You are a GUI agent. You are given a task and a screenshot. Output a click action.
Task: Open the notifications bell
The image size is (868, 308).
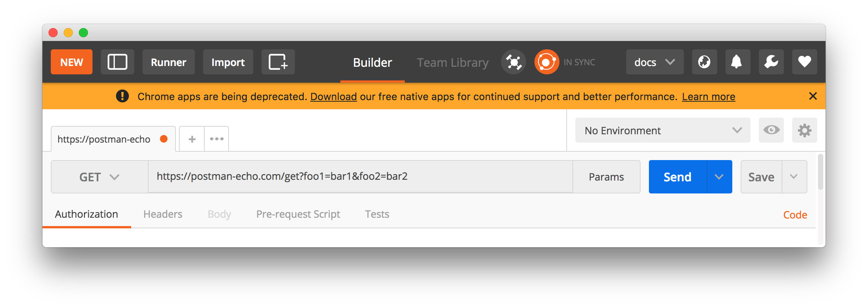pyautogui.click(x=737, y=62)
